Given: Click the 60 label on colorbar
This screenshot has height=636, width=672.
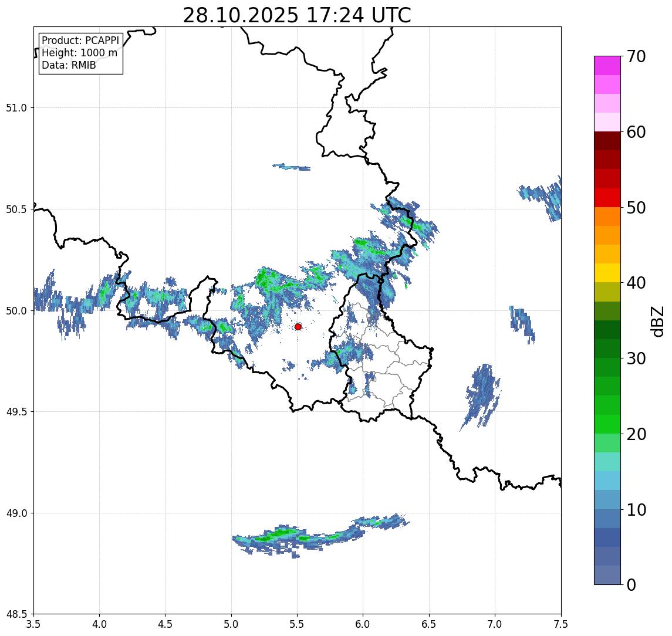Looking at the screenshot, I should [x=636, y=132].
